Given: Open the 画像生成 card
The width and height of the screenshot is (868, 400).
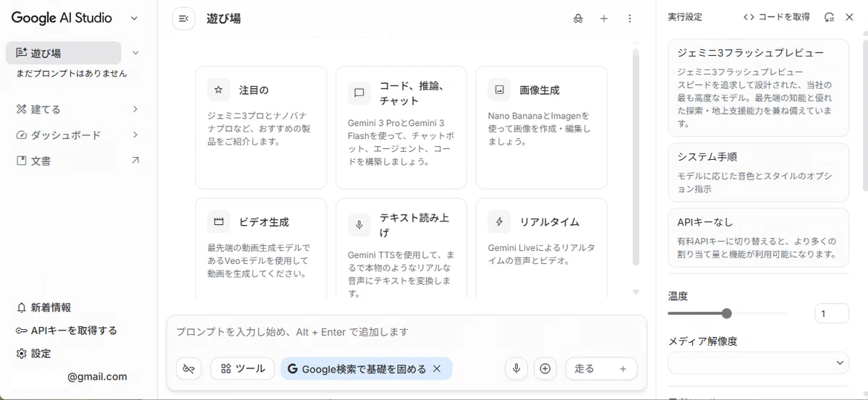Looking at the screenshot, I should pos(541,127).
